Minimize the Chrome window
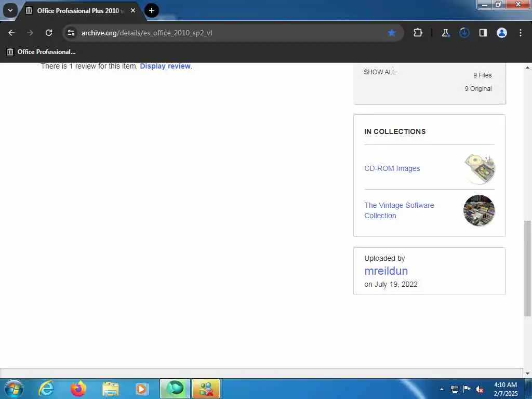The image size is (532, 399). (485, 4)
